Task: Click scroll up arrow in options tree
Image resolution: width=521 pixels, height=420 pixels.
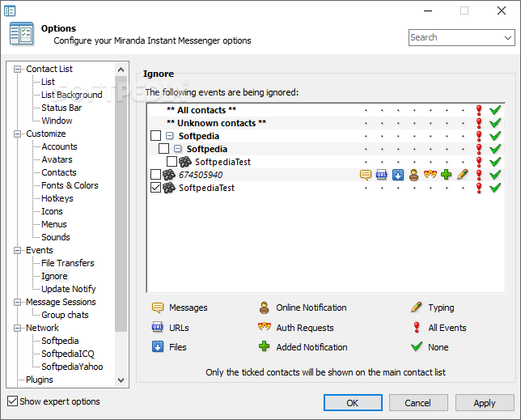Action: coord(121,70)
